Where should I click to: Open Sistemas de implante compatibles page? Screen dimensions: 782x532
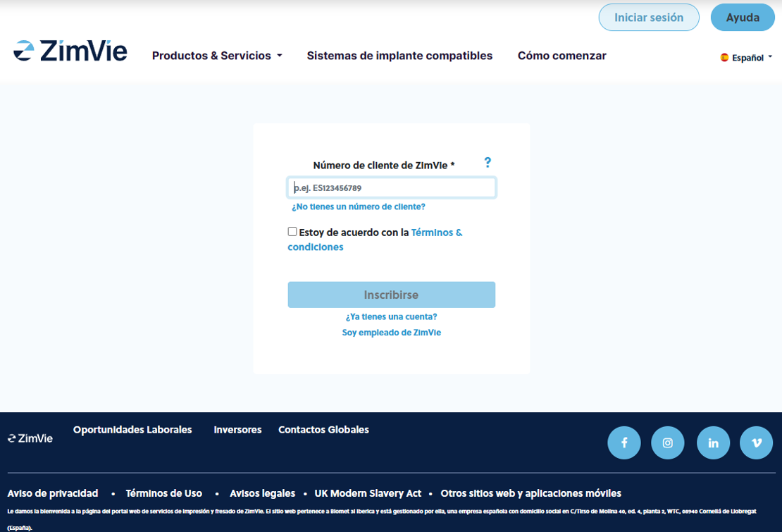click(x=399, y=56)
